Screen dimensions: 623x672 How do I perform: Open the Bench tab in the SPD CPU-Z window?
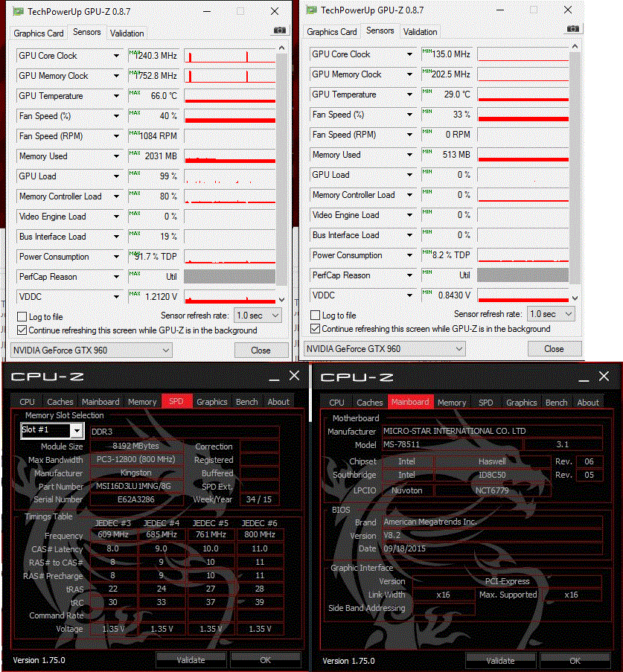247,402
